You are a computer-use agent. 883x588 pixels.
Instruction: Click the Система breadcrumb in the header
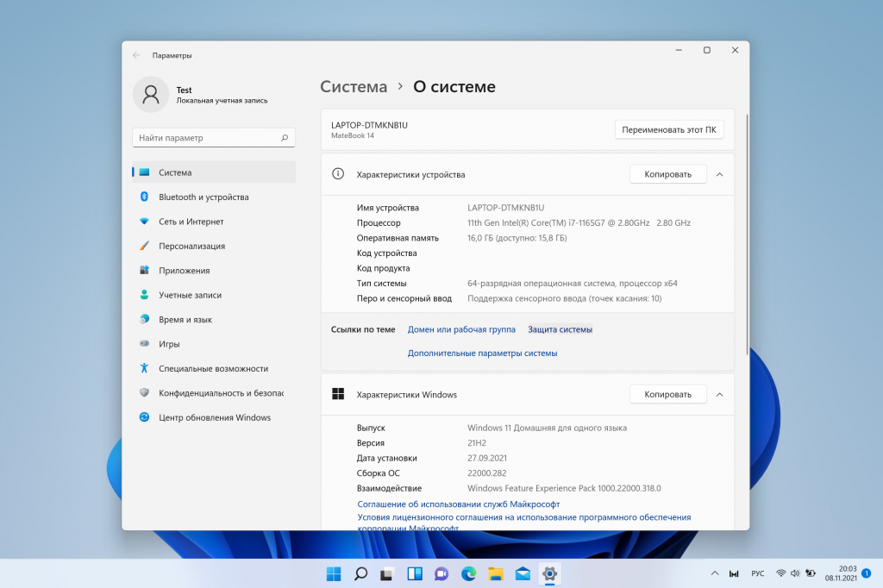click(354, 87)
